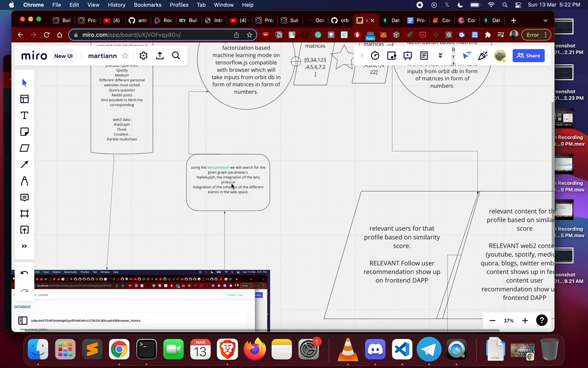Select the Comment tool
588x368 pixels.
[24, 197]
